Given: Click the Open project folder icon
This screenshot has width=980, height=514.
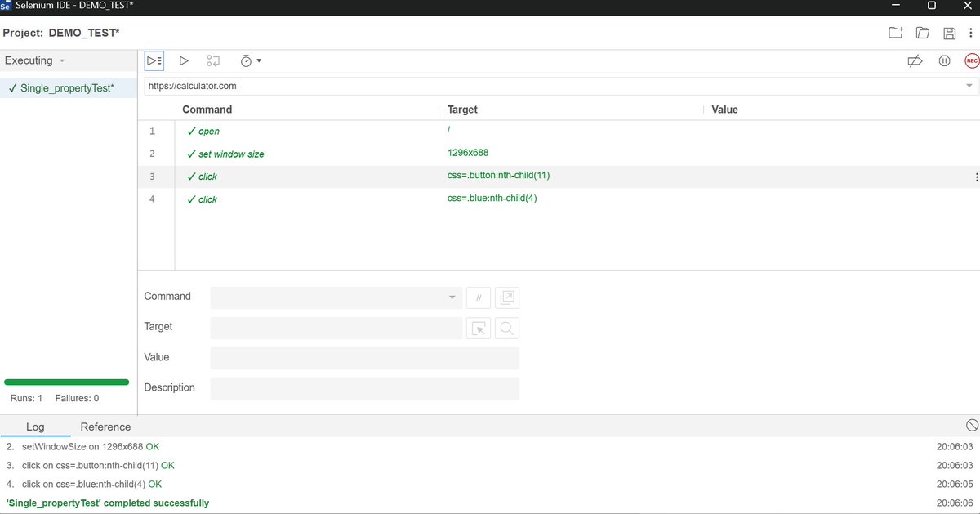Looking at the screenshot, I should pyautogui.click(x=923, y=33).
